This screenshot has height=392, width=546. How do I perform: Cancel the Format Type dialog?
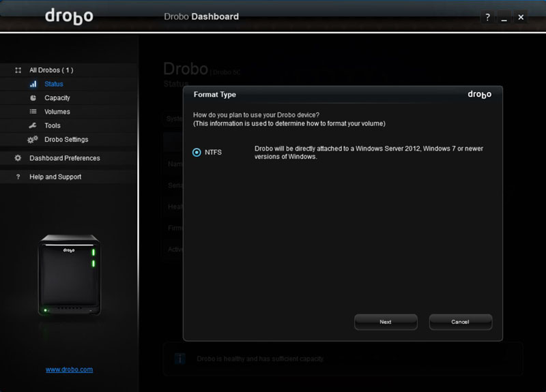(460, 322)
